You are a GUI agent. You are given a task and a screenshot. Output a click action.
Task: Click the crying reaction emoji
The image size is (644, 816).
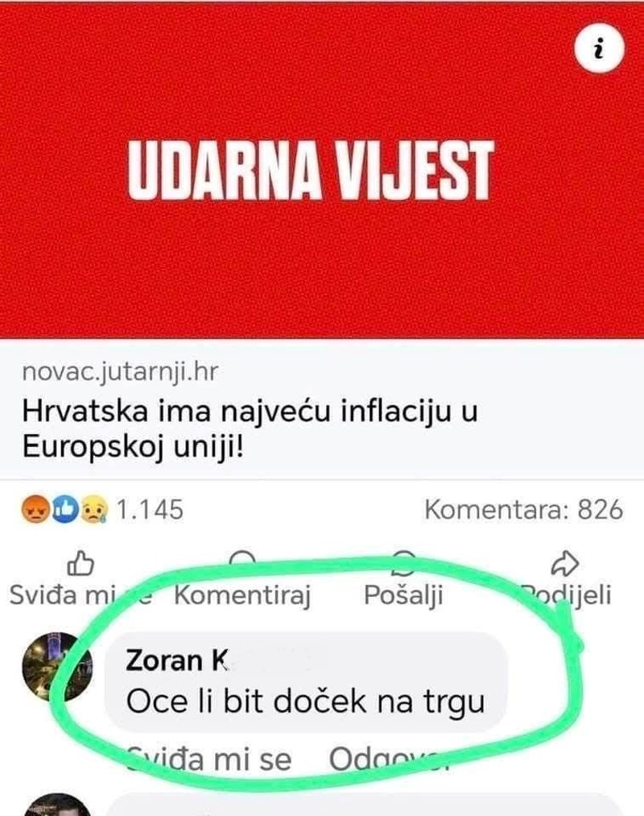tap(93, 509)
